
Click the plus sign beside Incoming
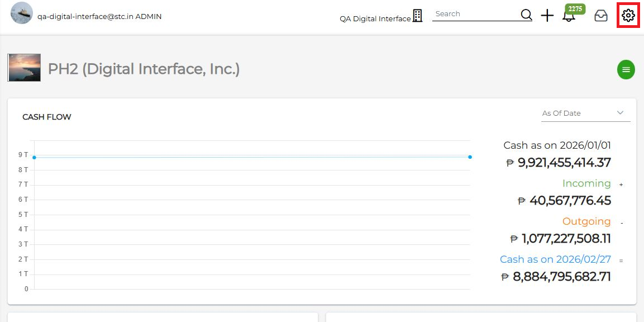(621, 184)
